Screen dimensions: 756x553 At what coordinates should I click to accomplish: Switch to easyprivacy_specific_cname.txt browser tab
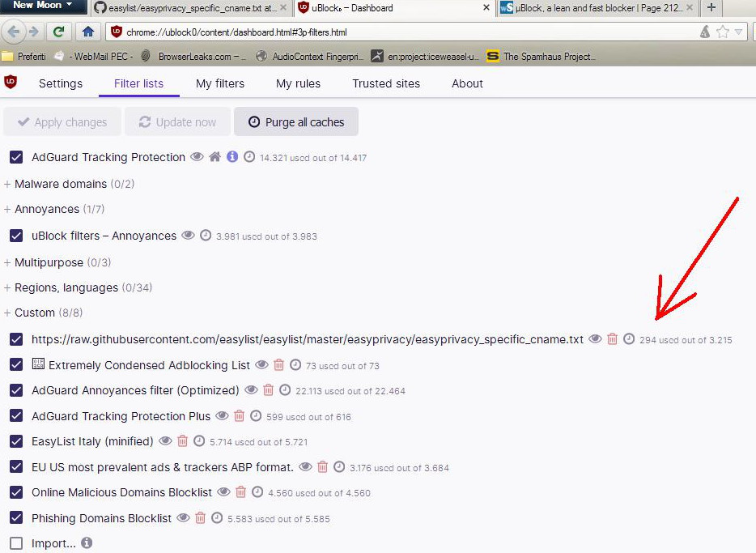[191, 8]
